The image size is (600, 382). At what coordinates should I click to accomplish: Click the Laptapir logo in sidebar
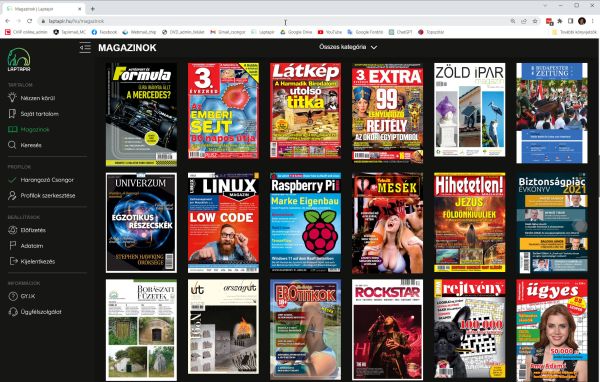[x=19, y=59]
